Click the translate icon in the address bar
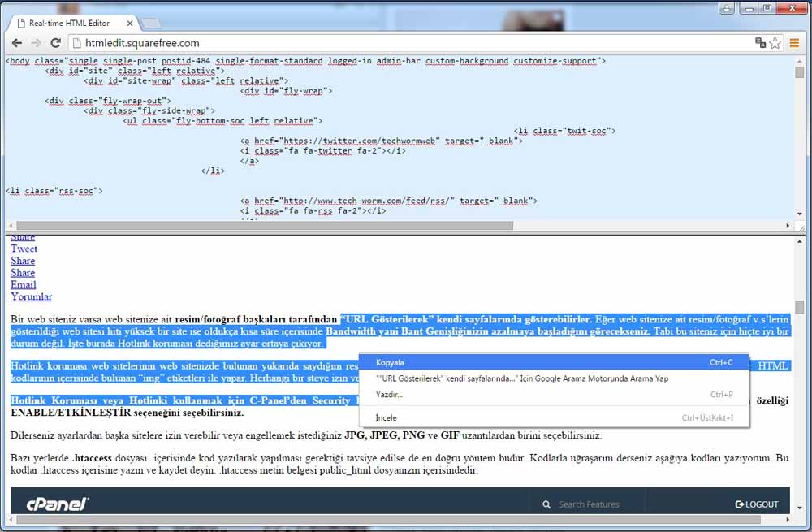This screenshot has height=532, width=812. point(760,43)
